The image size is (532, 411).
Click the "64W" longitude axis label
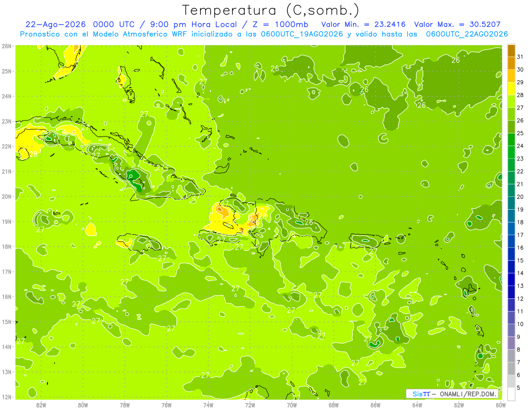pyautogui.click(x=417, y=405)
